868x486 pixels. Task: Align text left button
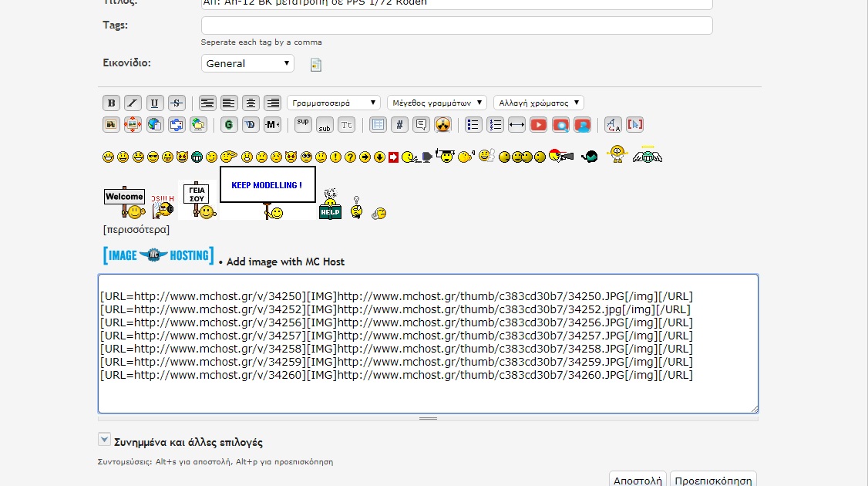[x=229, y=103]
